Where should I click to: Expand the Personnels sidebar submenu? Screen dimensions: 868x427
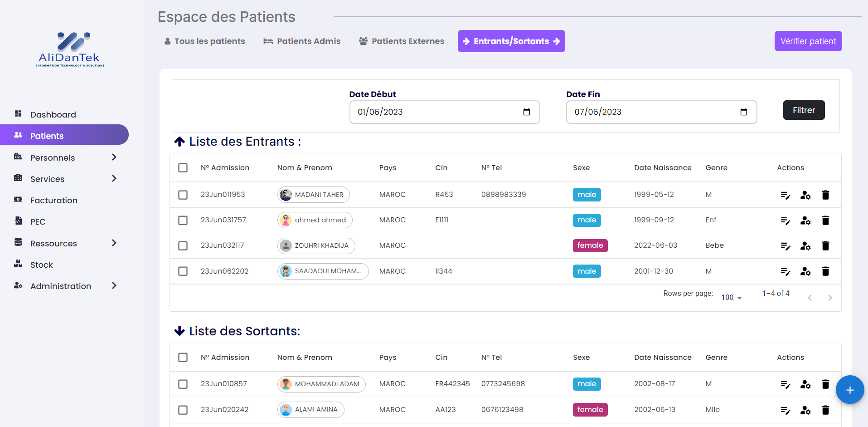[x=114, y=157]
